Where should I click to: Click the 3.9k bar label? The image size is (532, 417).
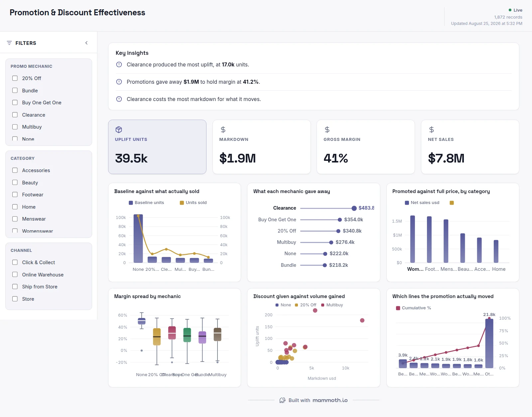(x=403, y=355)
